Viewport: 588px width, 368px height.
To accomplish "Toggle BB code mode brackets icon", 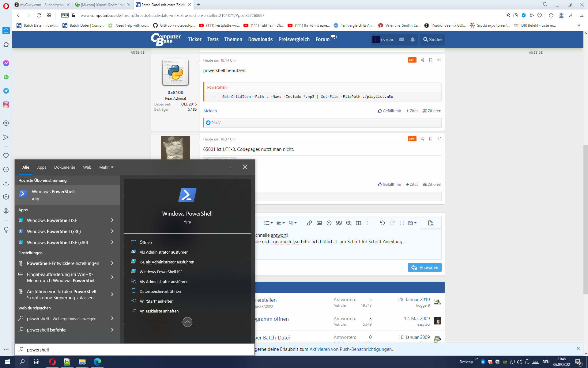I will [x=402, y=223].
